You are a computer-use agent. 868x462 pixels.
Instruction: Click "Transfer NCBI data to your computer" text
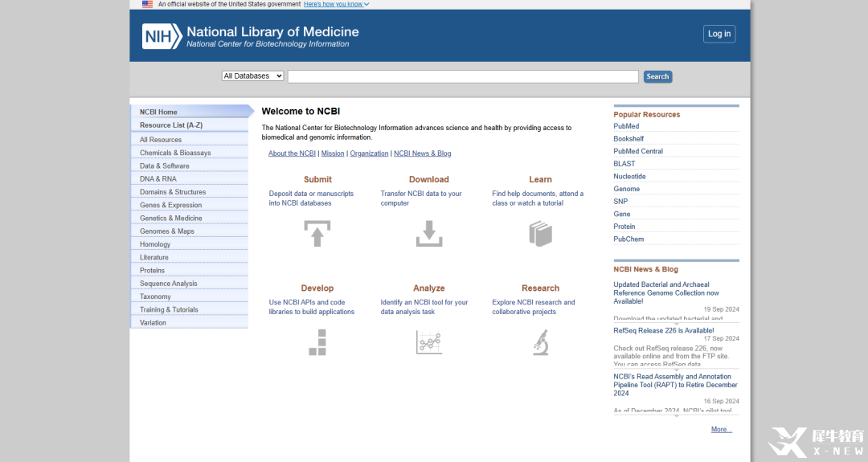point(420,198)
